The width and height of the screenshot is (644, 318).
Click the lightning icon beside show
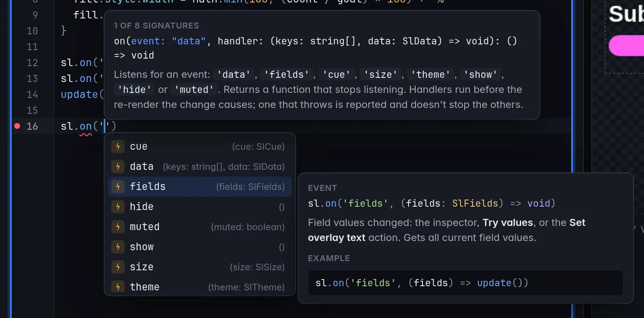(118, 247)
